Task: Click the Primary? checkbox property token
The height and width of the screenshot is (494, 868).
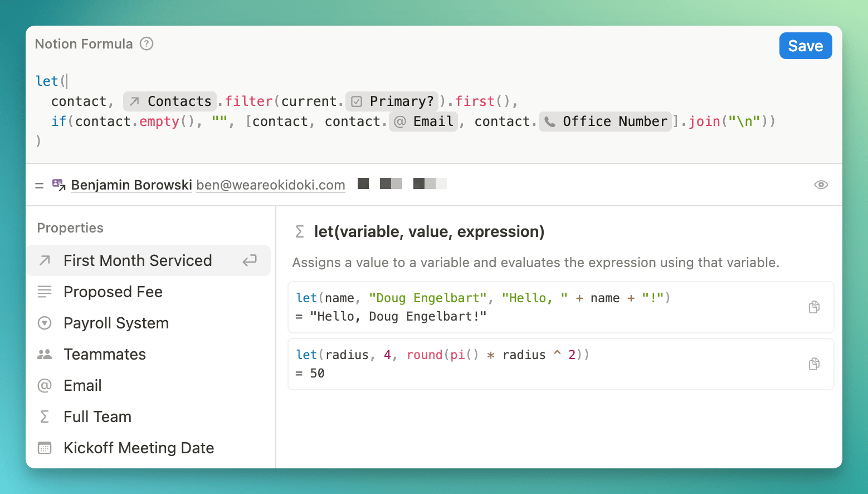Action: click(x=392, y=101)
